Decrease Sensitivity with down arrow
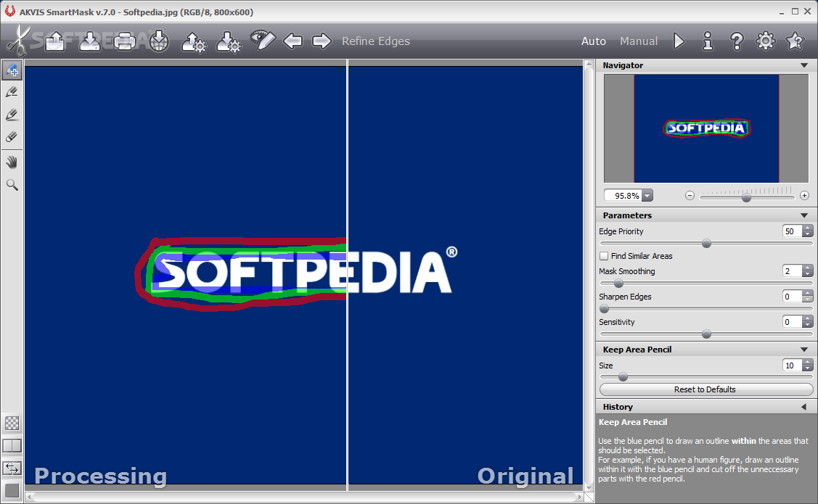 [x=808, y=325]
